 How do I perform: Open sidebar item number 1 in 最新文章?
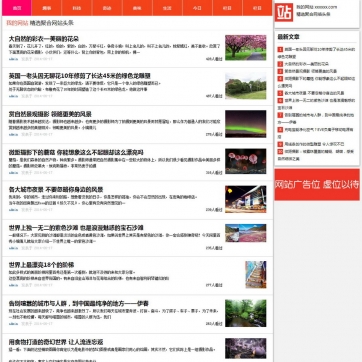(317, 53)
